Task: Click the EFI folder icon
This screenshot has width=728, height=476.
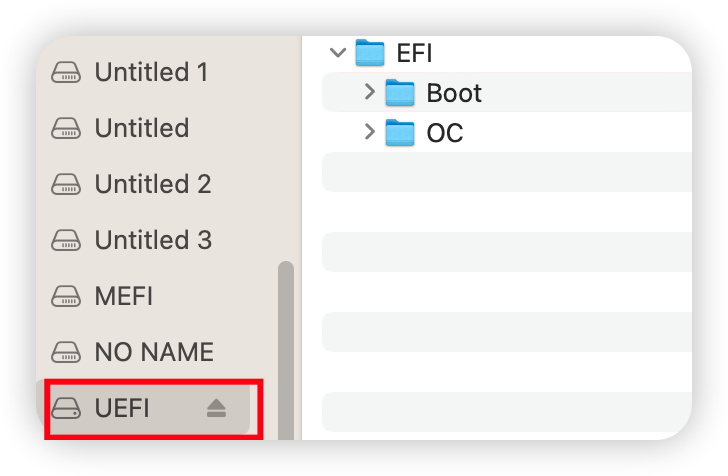Action: coord(370,52)
